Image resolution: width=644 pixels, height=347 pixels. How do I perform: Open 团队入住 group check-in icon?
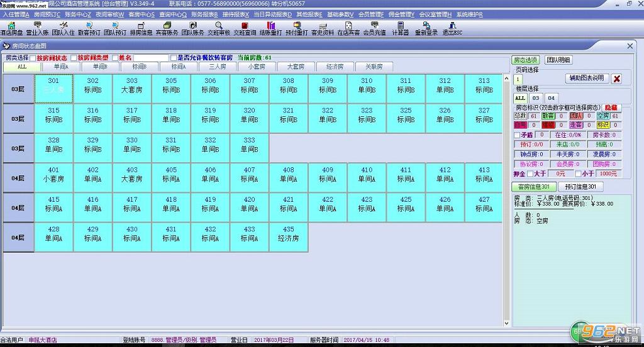click(x=64, y=29)
